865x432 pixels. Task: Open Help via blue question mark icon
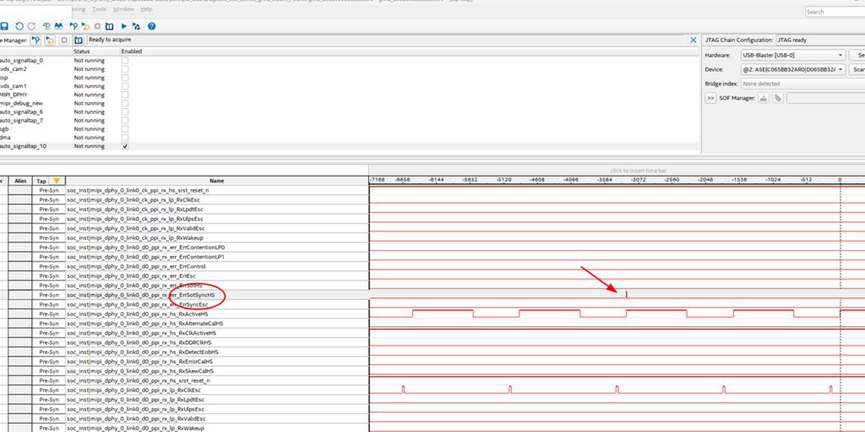152,26
